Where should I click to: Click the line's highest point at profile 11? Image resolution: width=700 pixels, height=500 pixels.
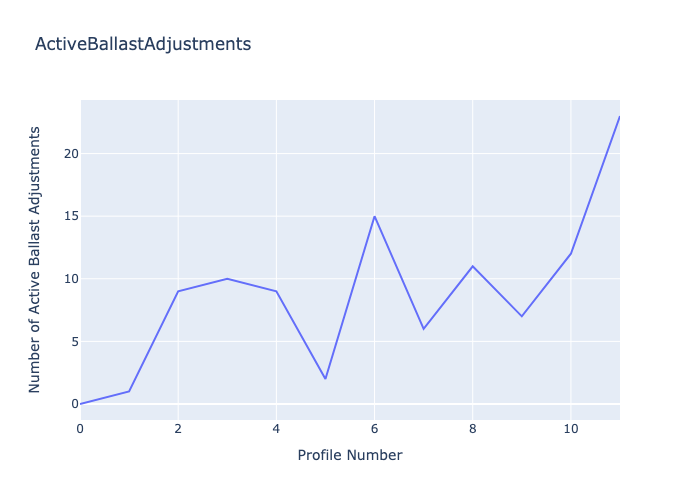[x=619, y=117]
